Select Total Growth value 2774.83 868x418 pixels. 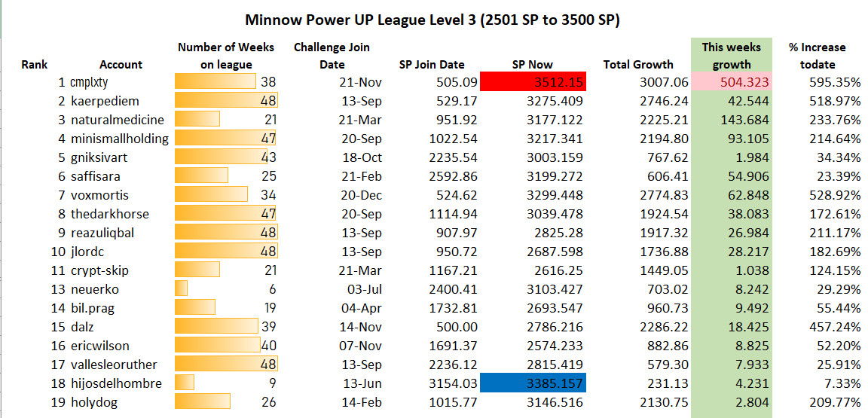pos(665,195)
